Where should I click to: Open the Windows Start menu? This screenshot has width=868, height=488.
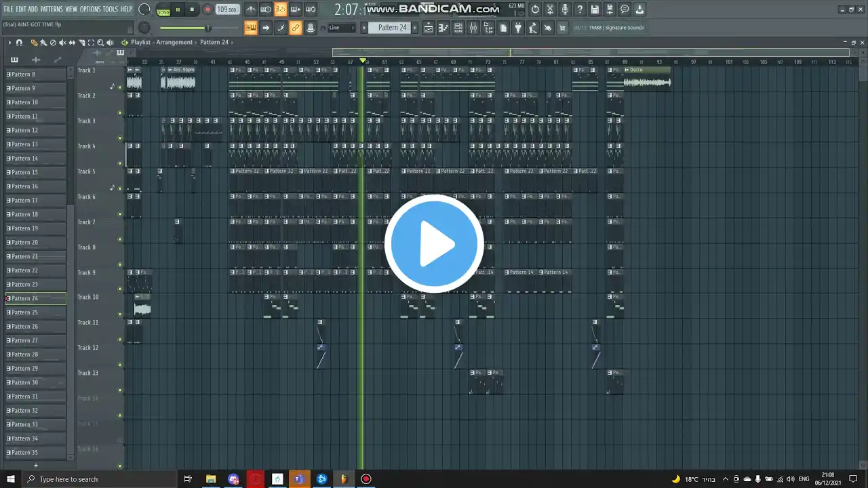(11, 479)
